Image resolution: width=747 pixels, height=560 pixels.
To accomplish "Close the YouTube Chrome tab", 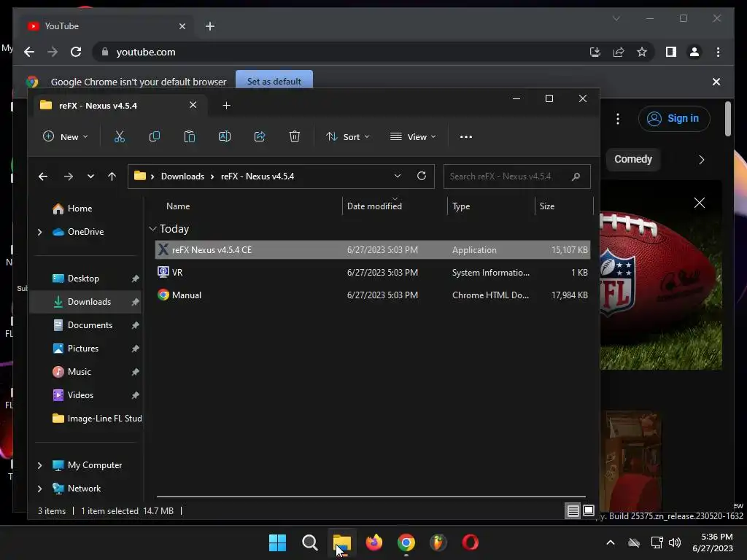I will tap(182, 26).
